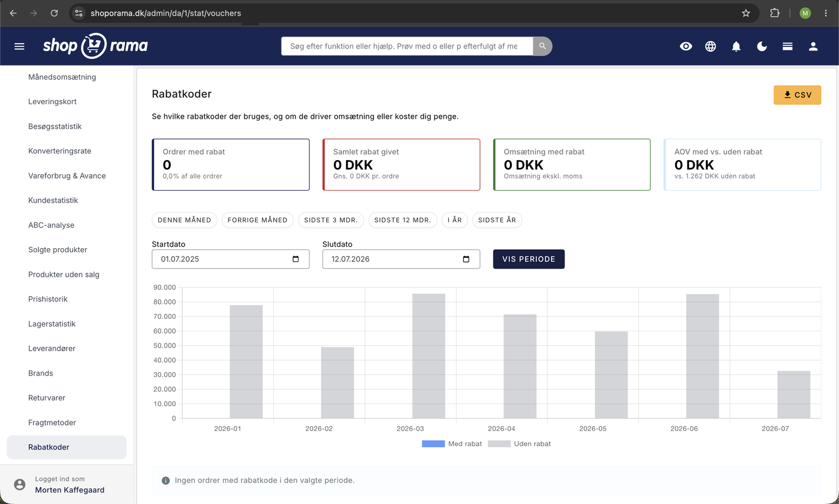
Task: Open Prishistorik in sidebar
Action: tap(48, 299)
